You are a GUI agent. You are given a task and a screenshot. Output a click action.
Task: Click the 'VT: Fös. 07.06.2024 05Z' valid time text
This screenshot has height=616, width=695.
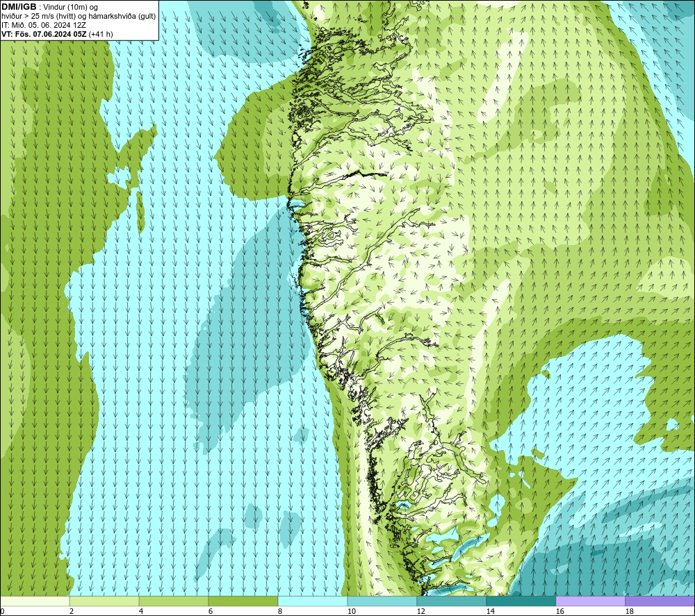44,34
